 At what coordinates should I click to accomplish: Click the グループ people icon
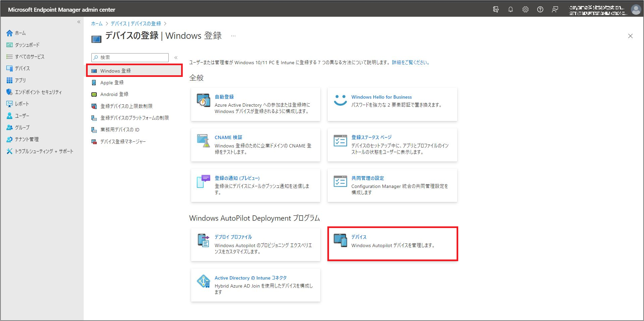coord(9,127)
